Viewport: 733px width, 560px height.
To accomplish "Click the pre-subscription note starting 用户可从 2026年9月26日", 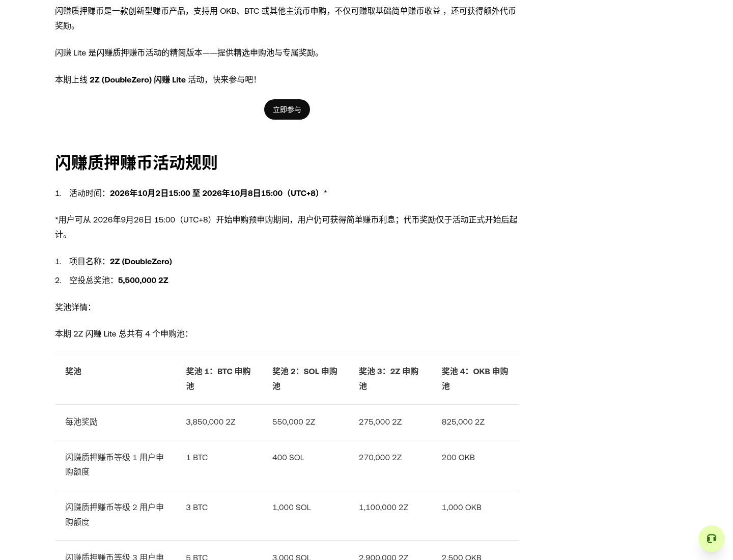I will (x=286, y=227).
